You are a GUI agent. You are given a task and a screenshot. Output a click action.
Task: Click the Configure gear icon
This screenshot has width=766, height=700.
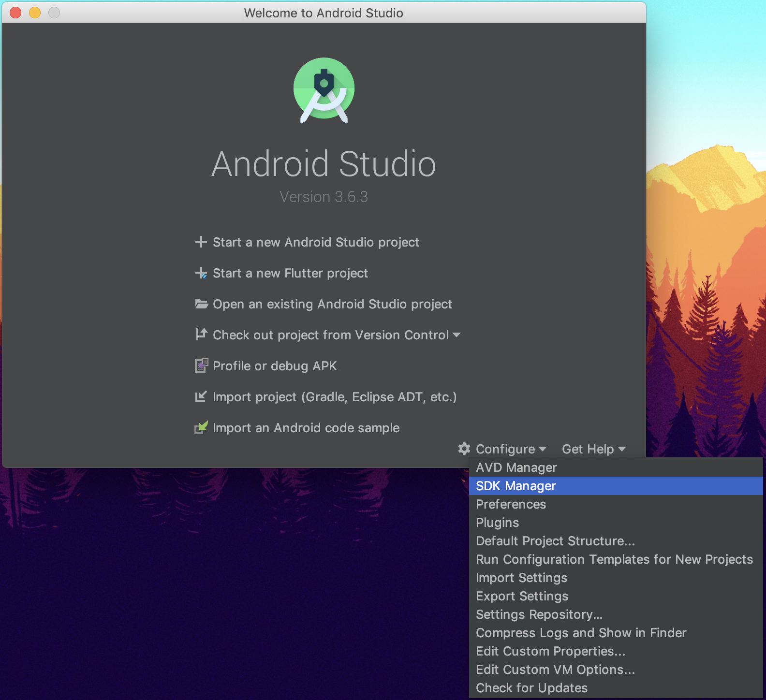[464, 449]
